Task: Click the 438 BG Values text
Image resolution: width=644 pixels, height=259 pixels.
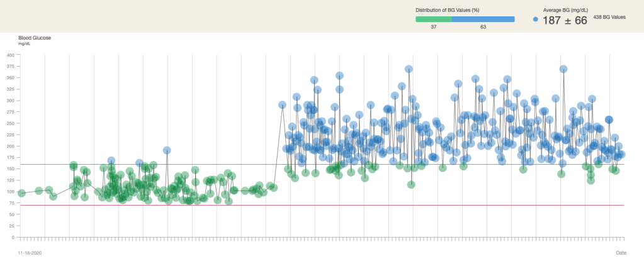Action: (609, 18)
